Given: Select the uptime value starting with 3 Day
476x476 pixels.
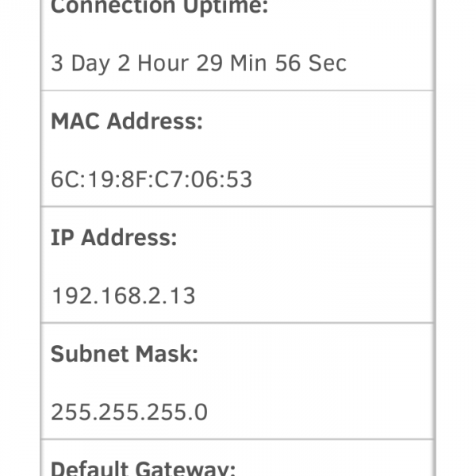Looking at the screenshot, I should pyautogui.click(x=198, y=63).
